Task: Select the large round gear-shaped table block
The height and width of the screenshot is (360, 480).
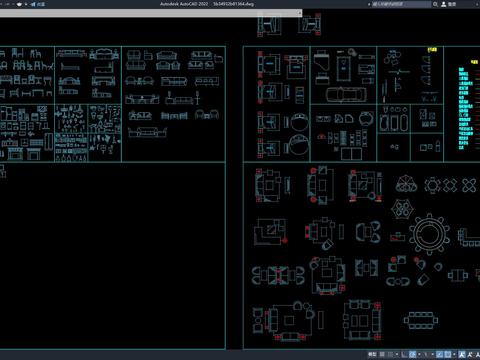Action: (x=429, y=234)
